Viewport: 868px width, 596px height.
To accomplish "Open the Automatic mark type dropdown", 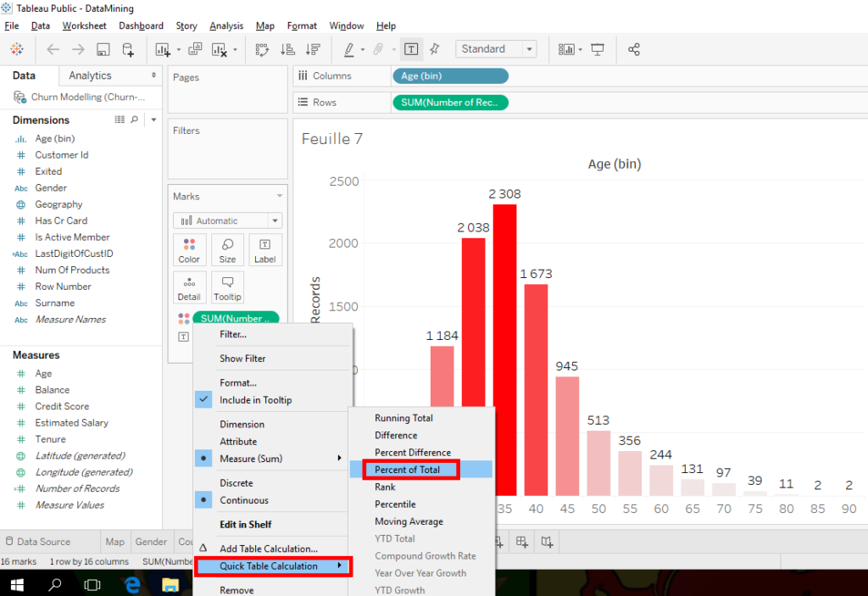I will (x=226, y=220).
